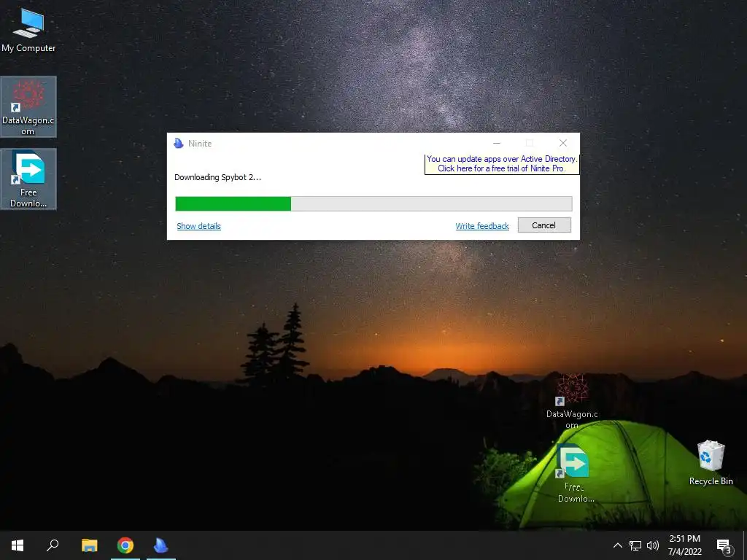Expand hidden system tray icons chevron
Viewport: 747px width, 560px height.
[617, 545]
